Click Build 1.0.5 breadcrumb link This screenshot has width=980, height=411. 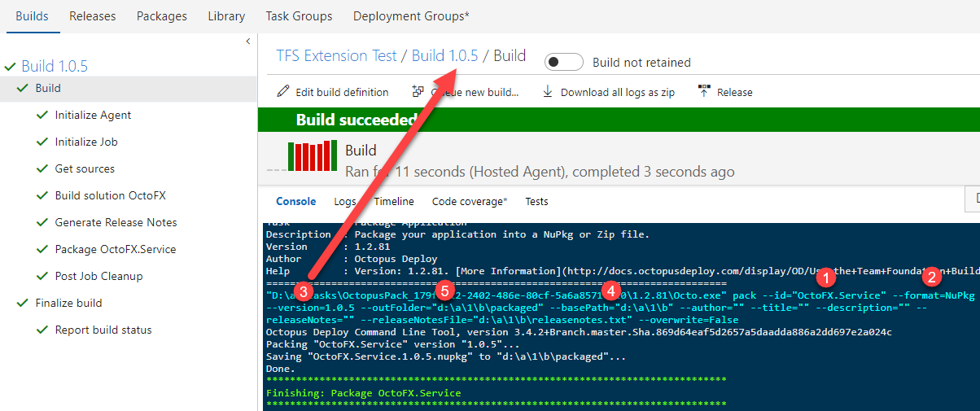[444, 56]
